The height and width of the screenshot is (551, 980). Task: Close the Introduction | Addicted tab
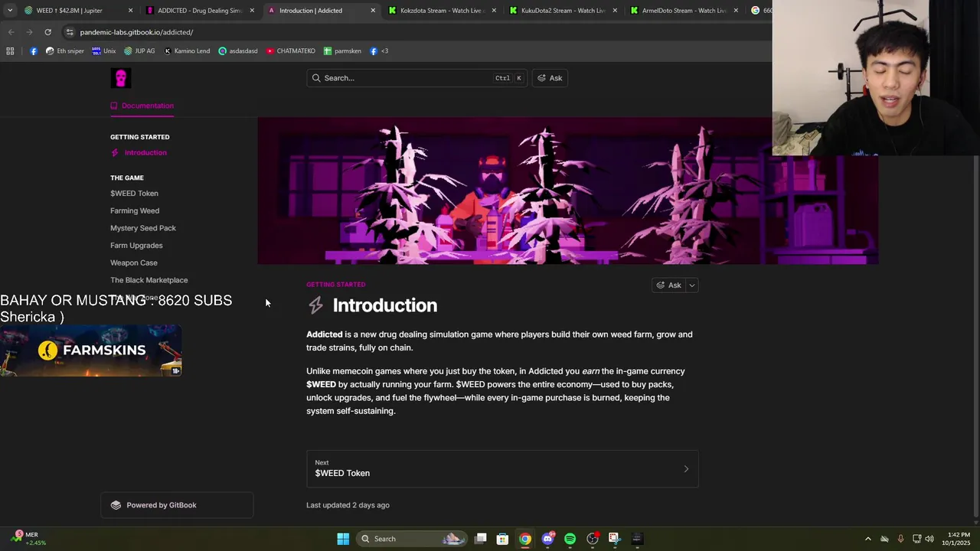pos(373,11)
